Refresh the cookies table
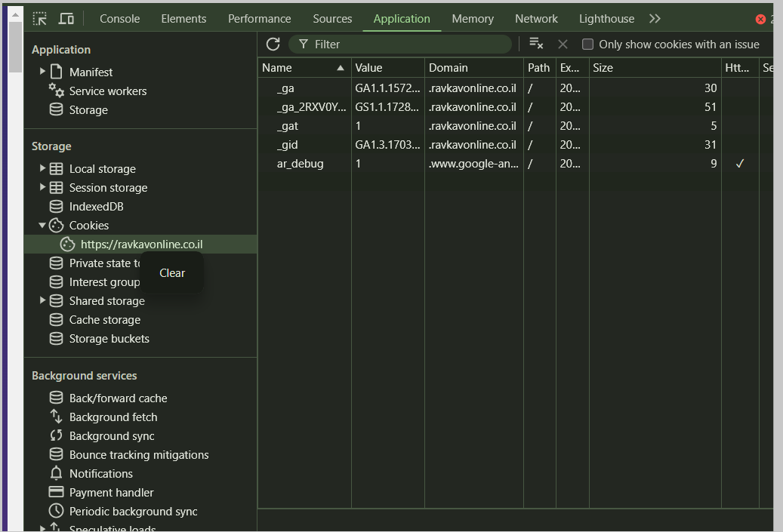 (273, 45)
